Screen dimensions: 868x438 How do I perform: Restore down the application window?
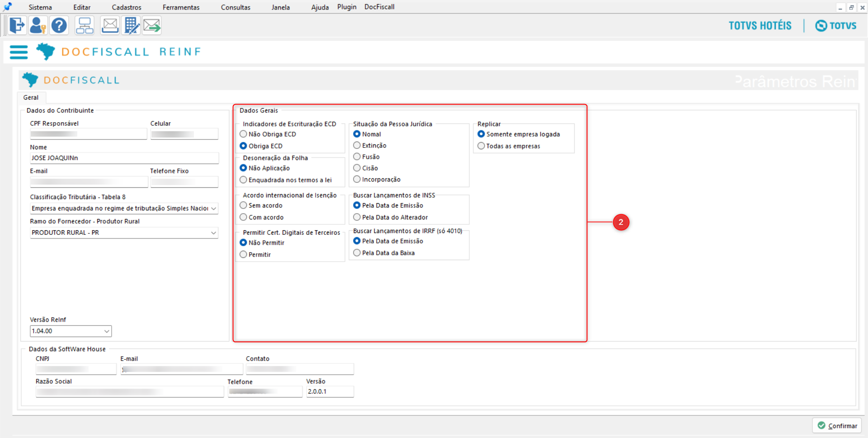[x=851, y=8]
